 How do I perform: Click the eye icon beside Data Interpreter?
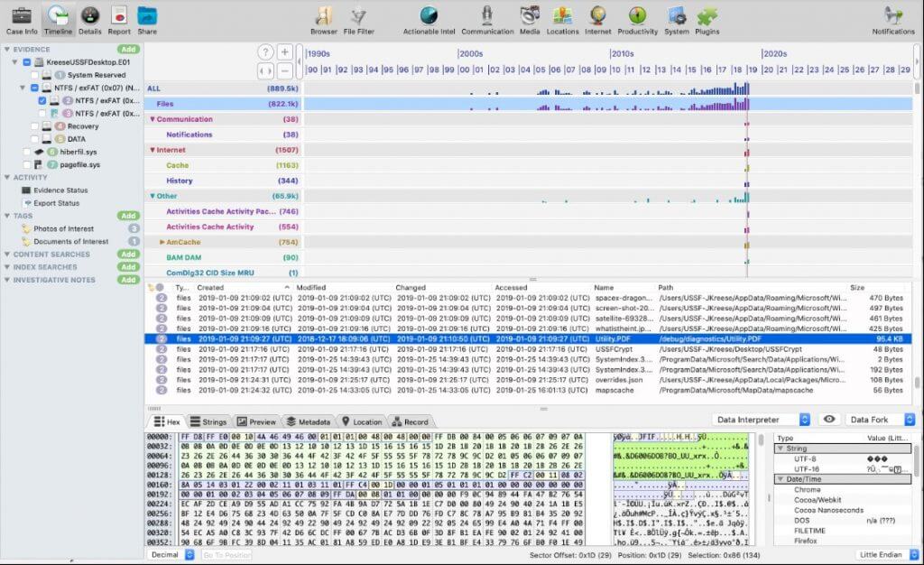click(x=828, y=418)
